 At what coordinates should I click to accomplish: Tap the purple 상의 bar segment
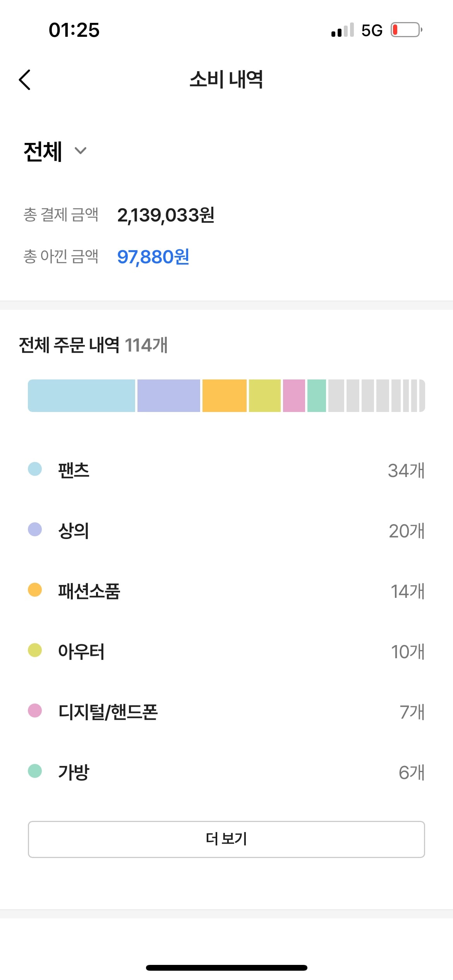(x=168, y=395)
